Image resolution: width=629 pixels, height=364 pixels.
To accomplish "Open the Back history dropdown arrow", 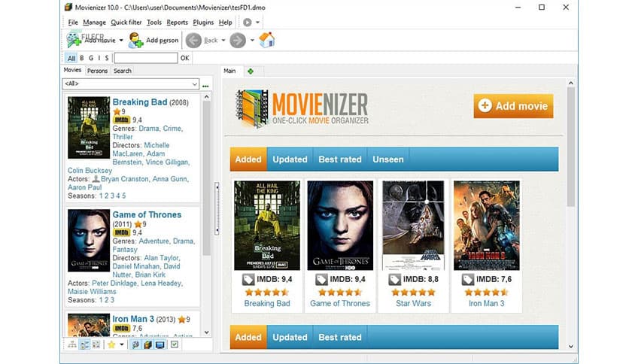I will click(x=223, y=41).
